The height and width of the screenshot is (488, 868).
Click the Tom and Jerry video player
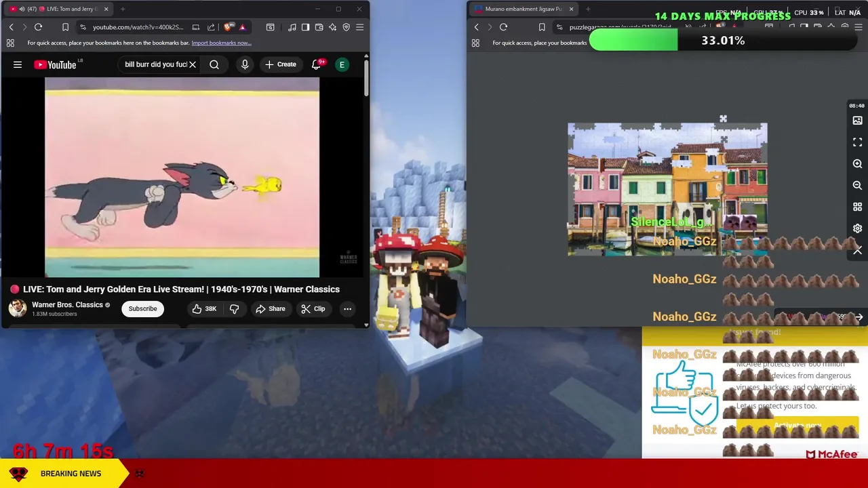[182, 178]
